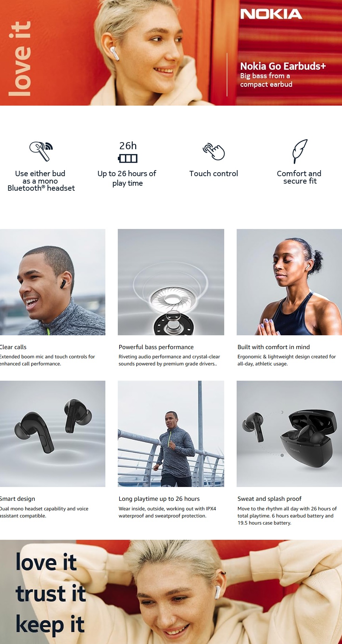This screenshot has height=644, width=342.
Task: Open the earbuds charging case image
Action: [x=289, y=434]
